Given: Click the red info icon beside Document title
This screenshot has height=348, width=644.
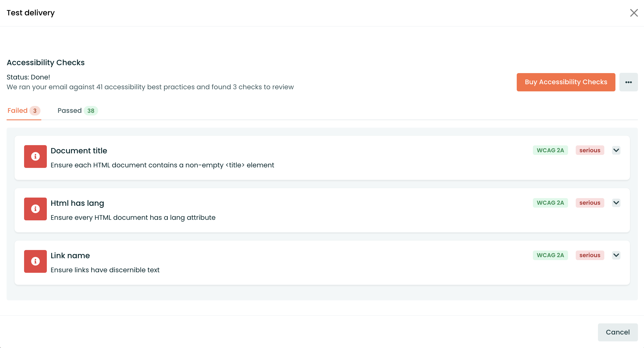Looking at the screenshot, I should coord(35,157).
